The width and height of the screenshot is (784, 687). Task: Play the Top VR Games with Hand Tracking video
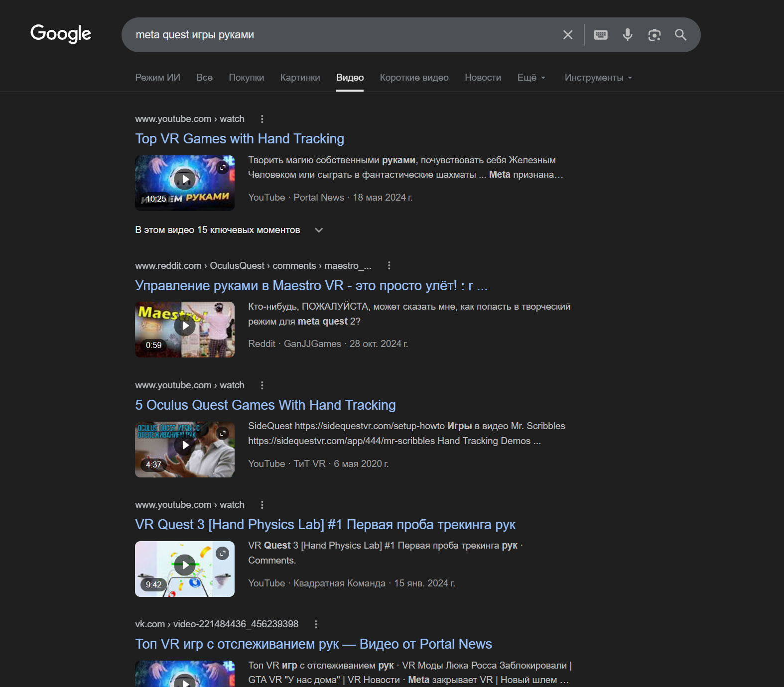[185, 179]
